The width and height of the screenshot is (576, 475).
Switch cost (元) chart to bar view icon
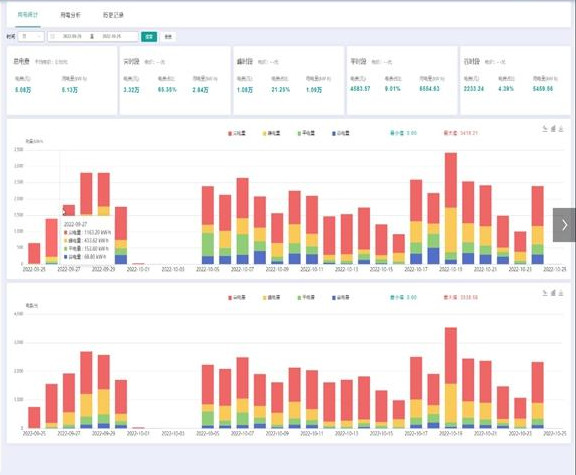click(x=553, y=293)
